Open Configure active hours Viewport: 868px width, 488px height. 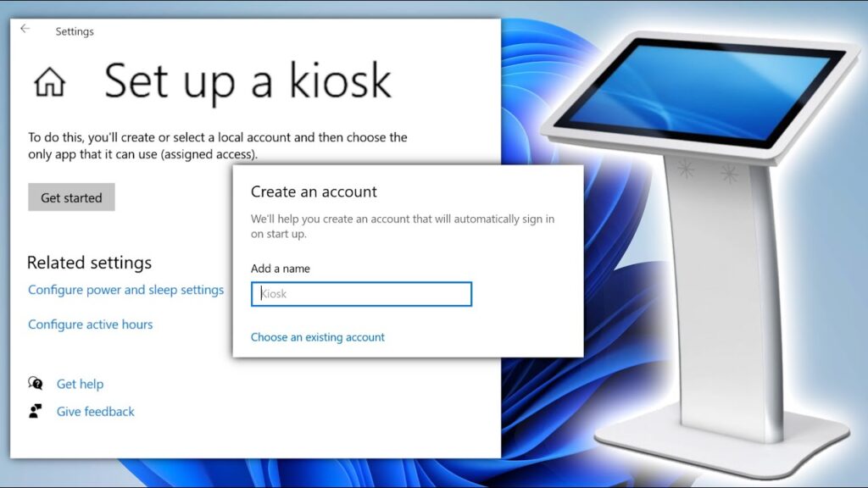tap(90, 324)
